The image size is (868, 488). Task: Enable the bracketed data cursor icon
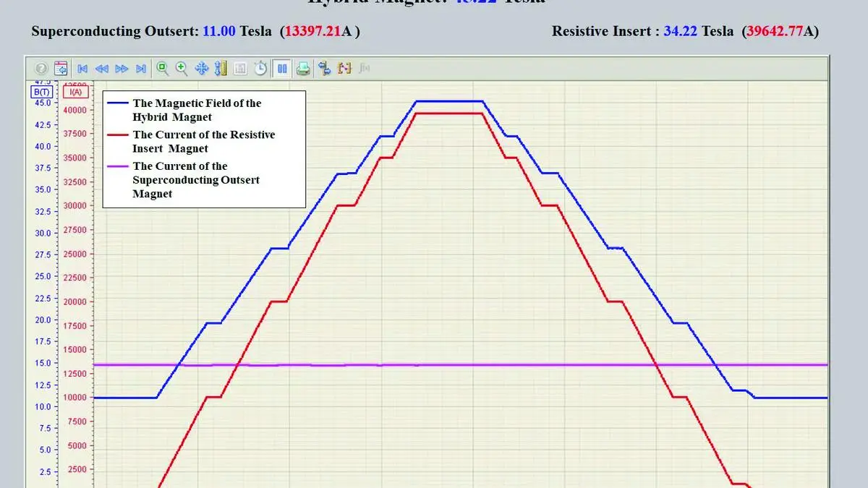click(344, 69)
